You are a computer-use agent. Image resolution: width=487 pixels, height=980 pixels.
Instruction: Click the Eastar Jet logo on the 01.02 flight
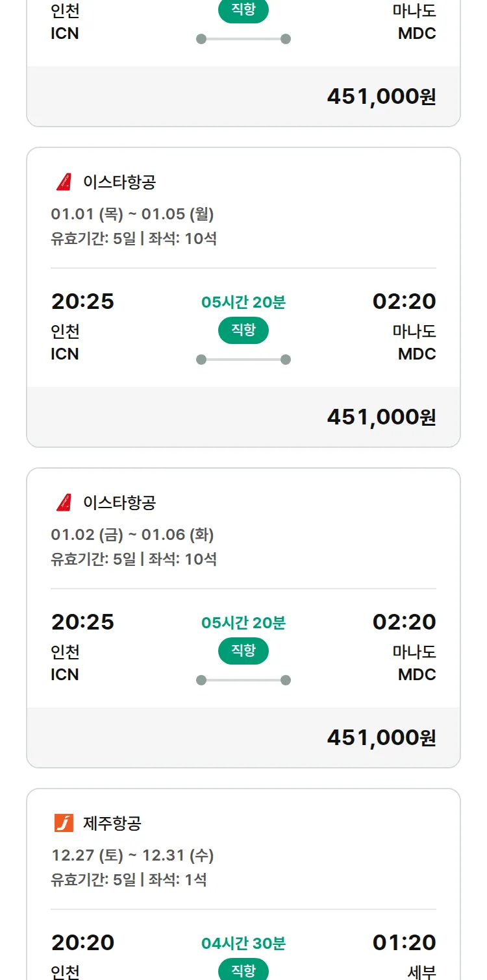(x=64, y=503)
